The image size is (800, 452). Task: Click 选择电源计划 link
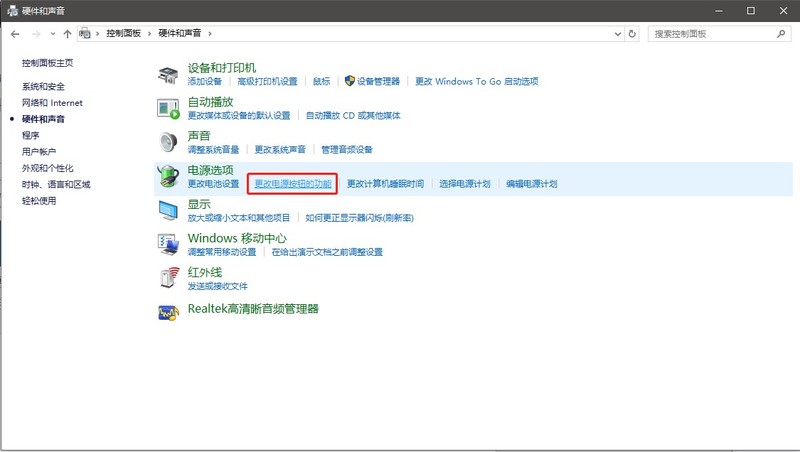[465, 184]
